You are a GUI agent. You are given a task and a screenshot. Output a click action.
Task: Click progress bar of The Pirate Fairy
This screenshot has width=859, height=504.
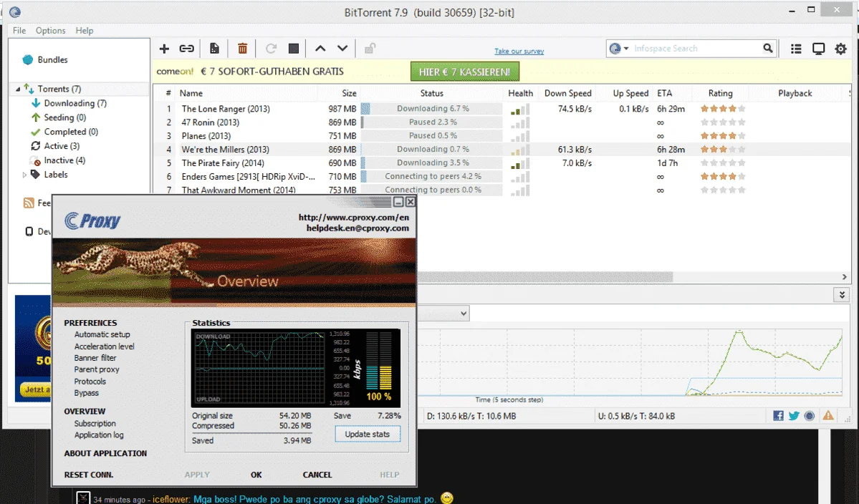coord(432,163)
